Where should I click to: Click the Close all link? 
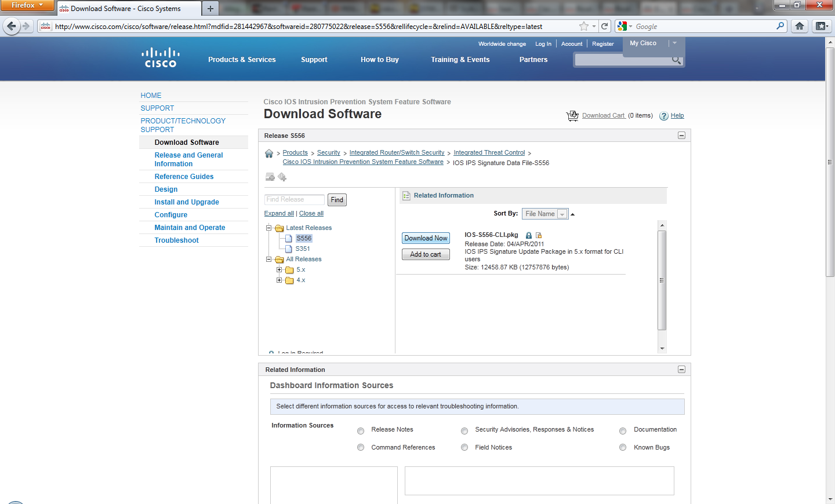click(311, 214)
